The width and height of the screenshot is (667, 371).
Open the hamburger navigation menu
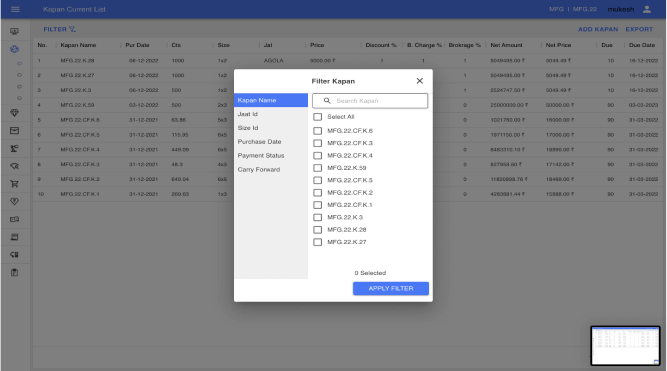[15, 9]
